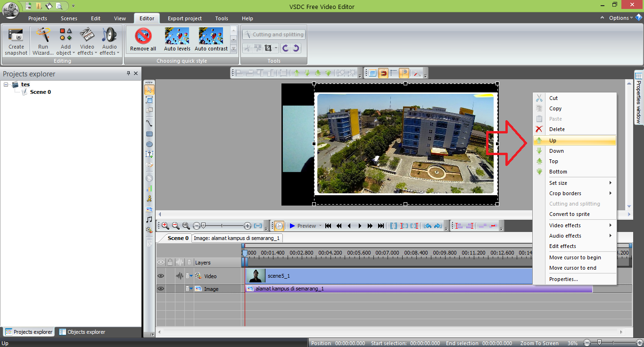644x347 pixels.
Task: Choose Delete in the context menu
Action: pos(575,129)
